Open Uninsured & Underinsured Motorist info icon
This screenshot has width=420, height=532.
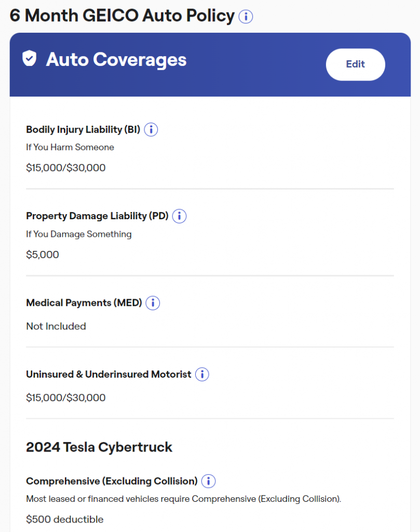[x=202, y=375]
